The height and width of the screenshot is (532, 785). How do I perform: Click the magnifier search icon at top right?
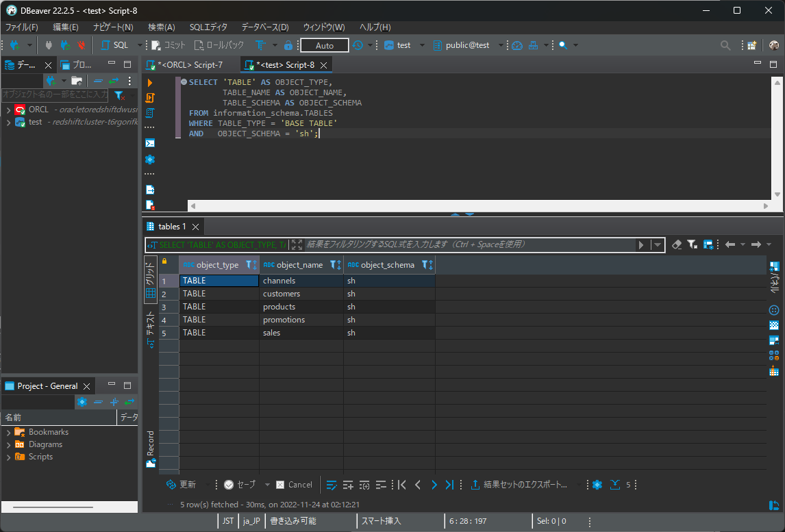[x=725, y=45]
